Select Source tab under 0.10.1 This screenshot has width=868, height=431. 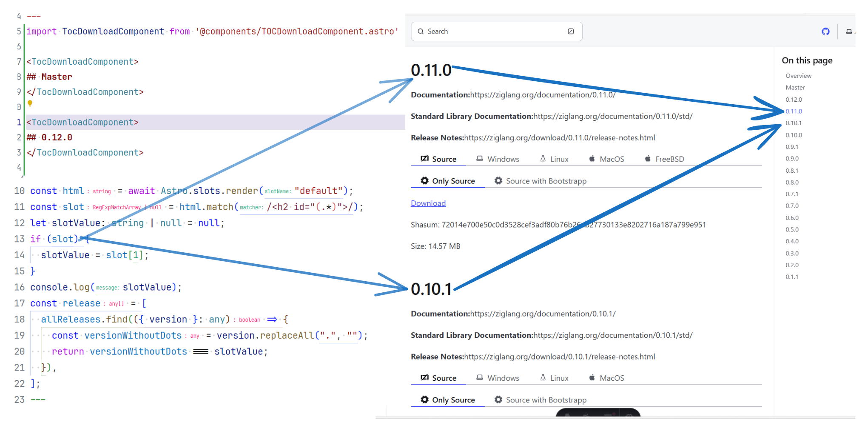pyautogui.click(x=438, y=378)
